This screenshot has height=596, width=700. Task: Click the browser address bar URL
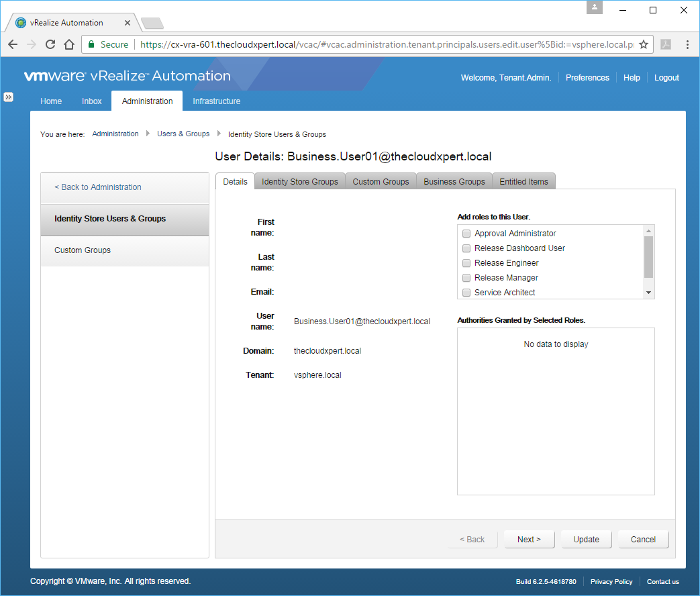386,44
